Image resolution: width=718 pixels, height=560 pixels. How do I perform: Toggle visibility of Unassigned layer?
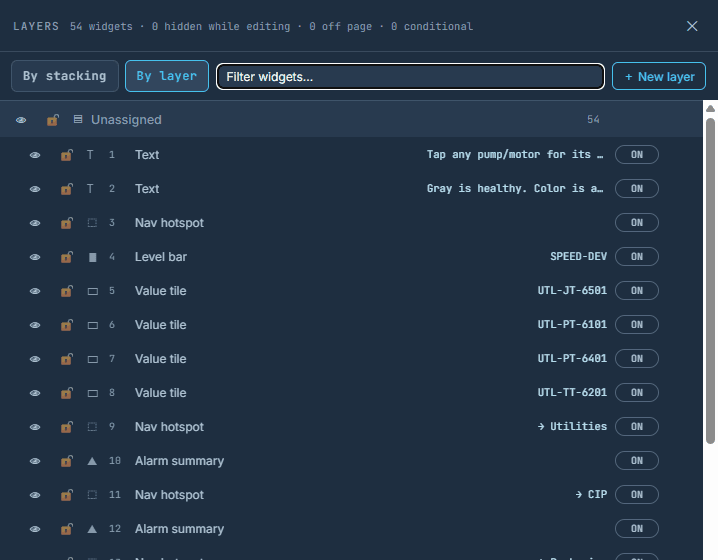(21, 120)
